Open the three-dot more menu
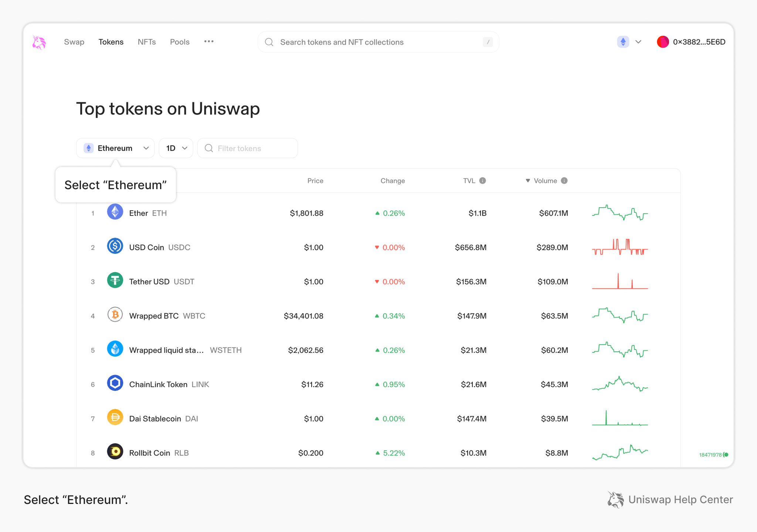Screen dimensions: 757x532 [x=209, y=42]
